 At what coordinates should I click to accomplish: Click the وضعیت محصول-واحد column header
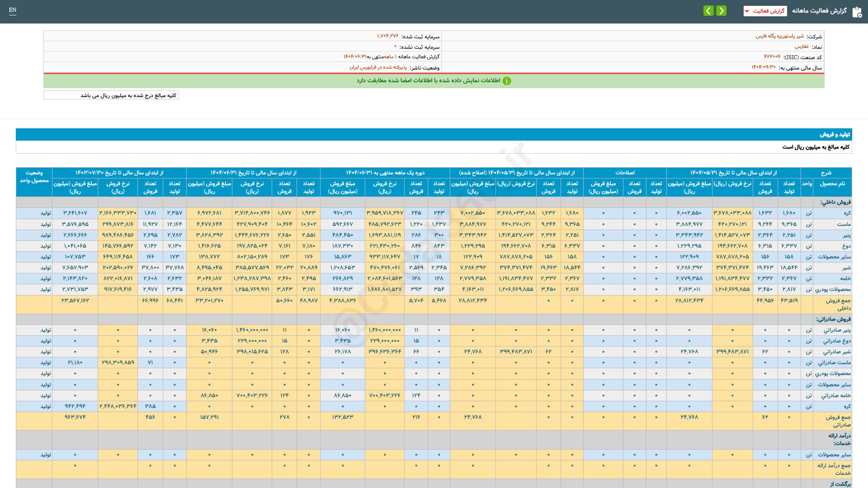pos(34,177)
